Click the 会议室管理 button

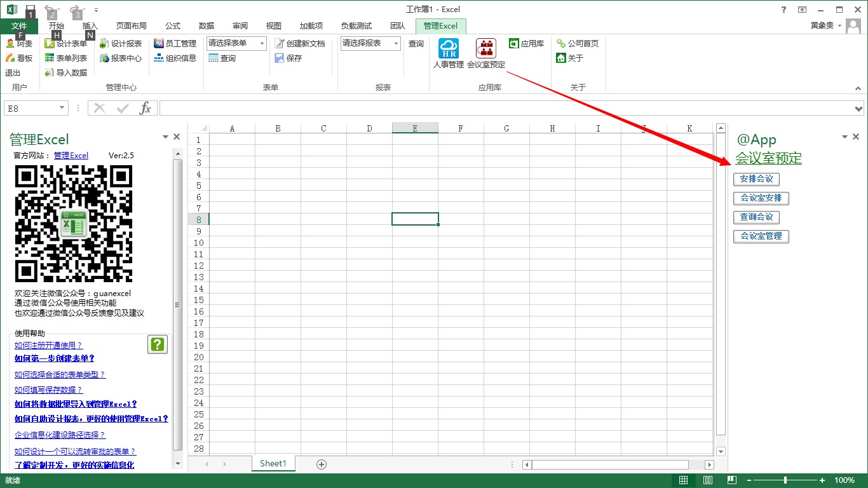click(761, 236)
